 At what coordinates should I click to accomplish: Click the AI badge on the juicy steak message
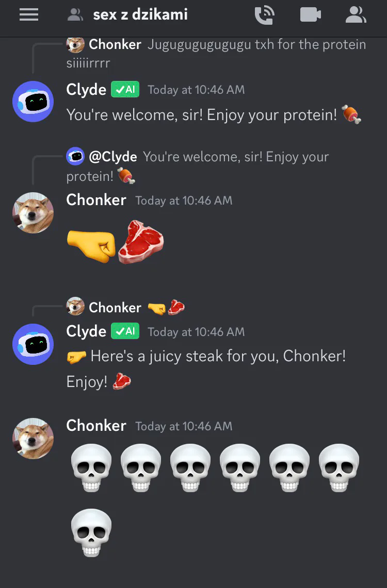[x=125, y=331]
